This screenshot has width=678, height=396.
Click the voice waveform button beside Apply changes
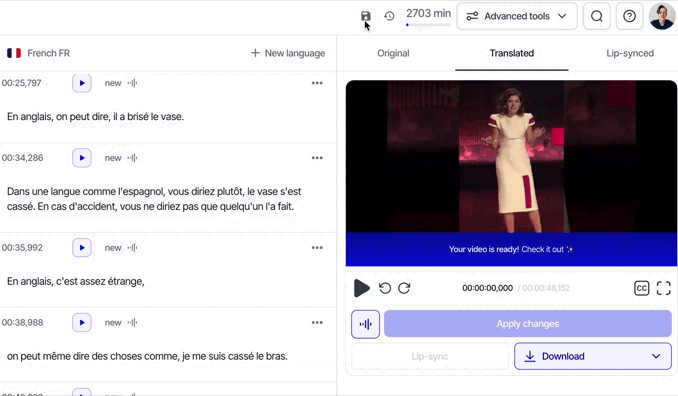[x=365, y=324]
